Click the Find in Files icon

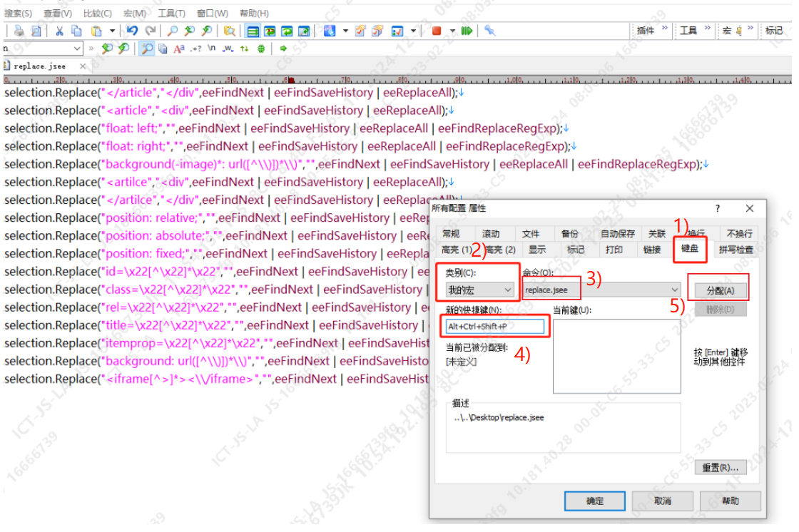(x=229, y=31)
